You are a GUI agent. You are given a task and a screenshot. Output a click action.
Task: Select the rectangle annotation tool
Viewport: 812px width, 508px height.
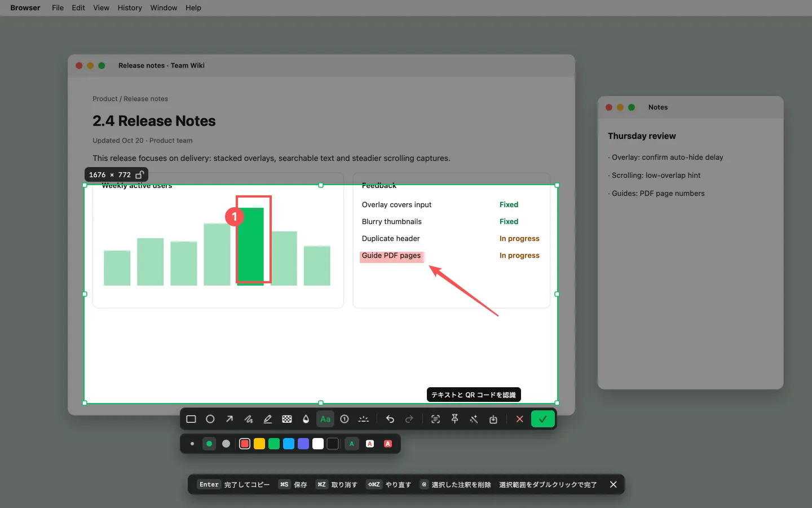pyautogui.click(x=191, y=419)
